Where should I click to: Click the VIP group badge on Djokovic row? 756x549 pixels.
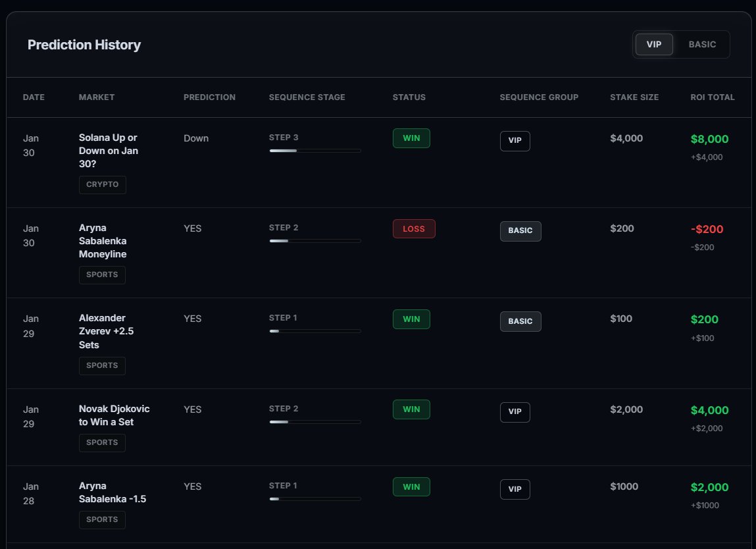515,412
